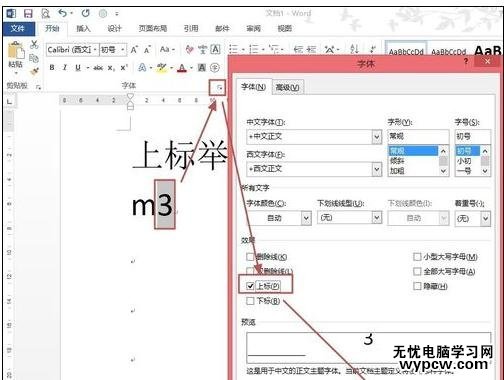Screen dimensions: 504x380
Task: Switch to the 插入 Insert tab
Action: (83, 29)
